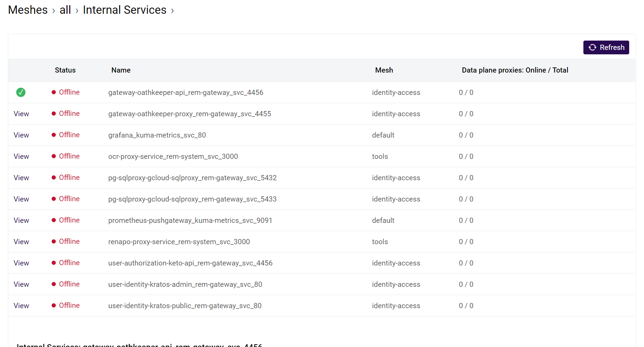Open the Meshes breadcrumb page
Viewport: 644px width, 347px height.
point(28,10)
